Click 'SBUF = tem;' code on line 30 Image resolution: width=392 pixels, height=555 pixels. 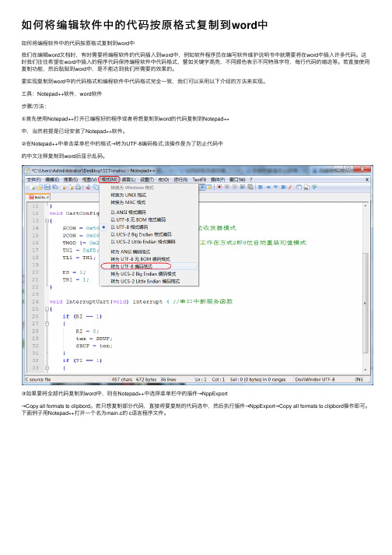click(x=94, y=346)
